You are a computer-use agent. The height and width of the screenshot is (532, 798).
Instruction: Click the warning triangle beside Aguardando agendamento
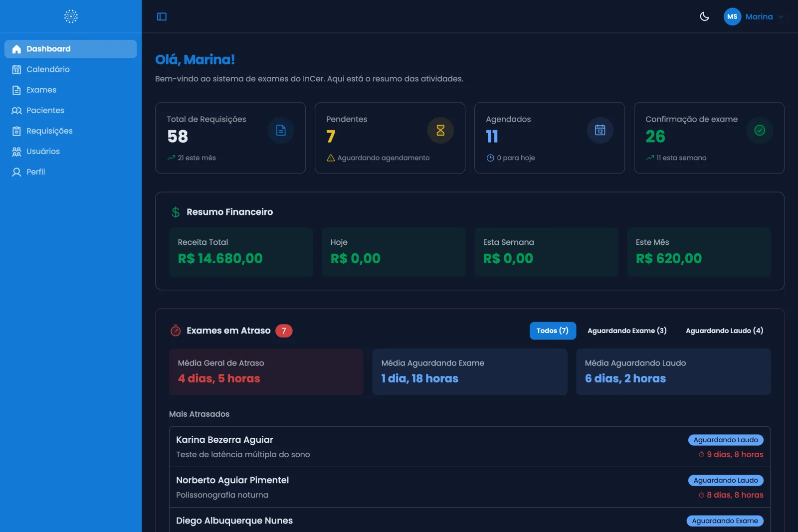tap(331, 158)
